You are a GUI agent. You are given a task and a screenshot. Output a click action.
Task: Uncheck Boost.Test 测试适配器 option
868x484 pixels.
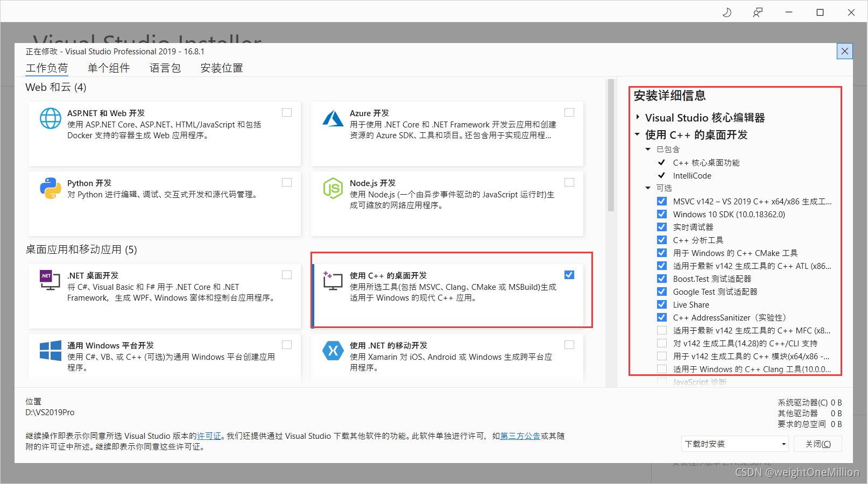[x=662, y=279]
